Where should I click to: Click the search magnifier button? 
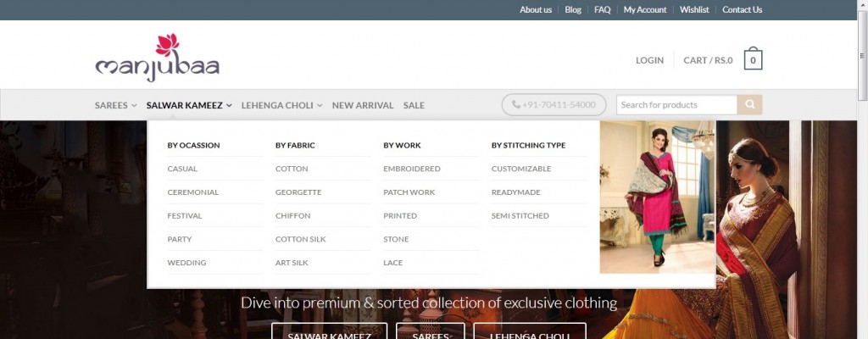tap(749, 105)
